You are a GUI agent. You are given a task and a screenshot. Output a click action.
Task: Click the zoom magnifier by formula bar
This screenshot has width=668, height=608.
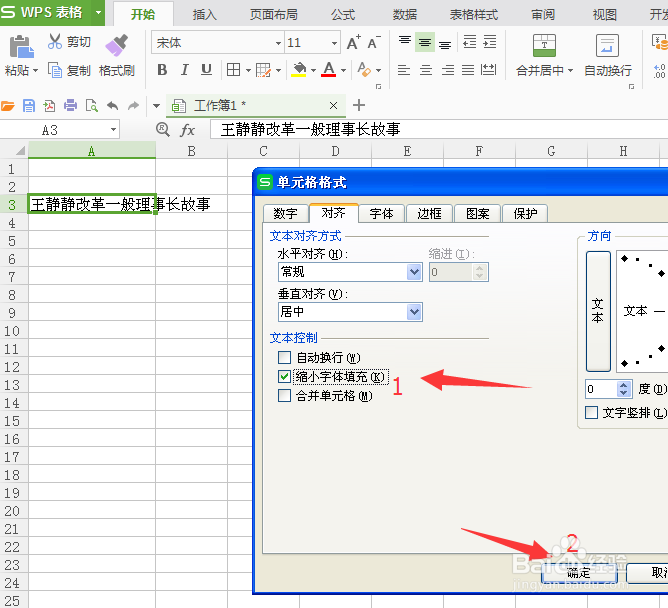[x=163, y=129]
